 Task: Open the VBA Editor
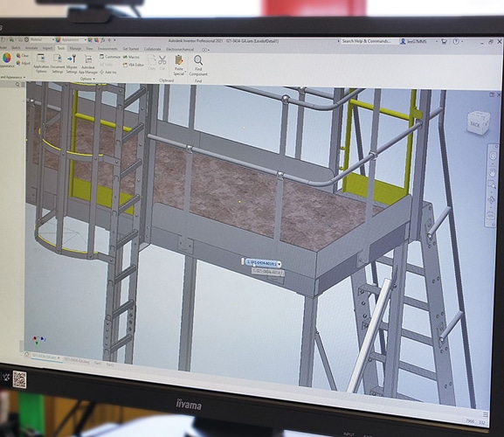tap(134, 65)
